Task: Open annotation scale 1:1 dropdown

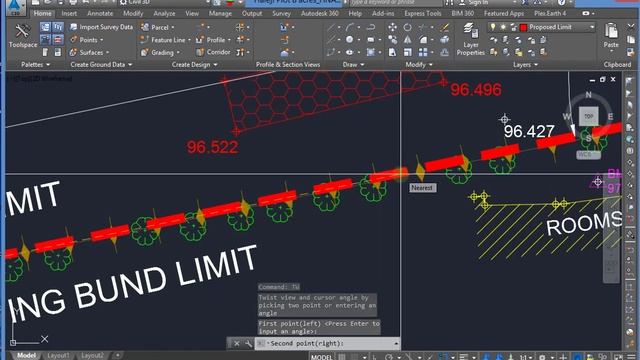Action: click(x=525, y=357)
